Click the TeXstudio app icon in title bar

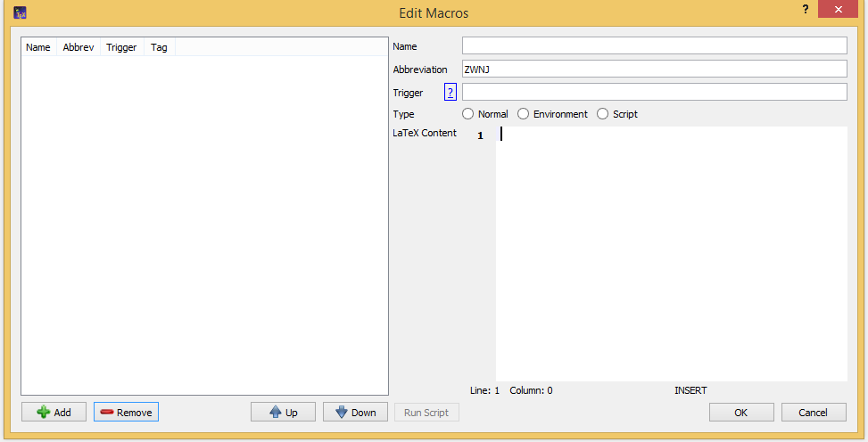(21, 12)
